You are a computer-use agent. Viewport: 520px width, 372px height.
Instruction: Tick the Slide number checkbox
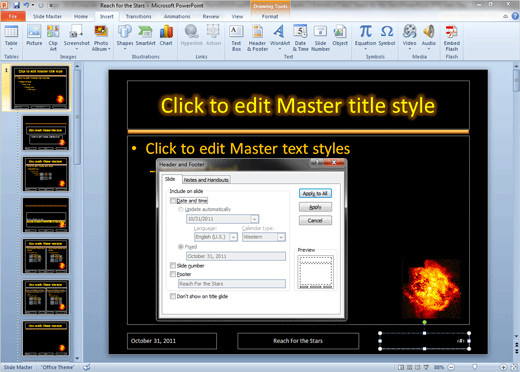click(x=173, y=265)
